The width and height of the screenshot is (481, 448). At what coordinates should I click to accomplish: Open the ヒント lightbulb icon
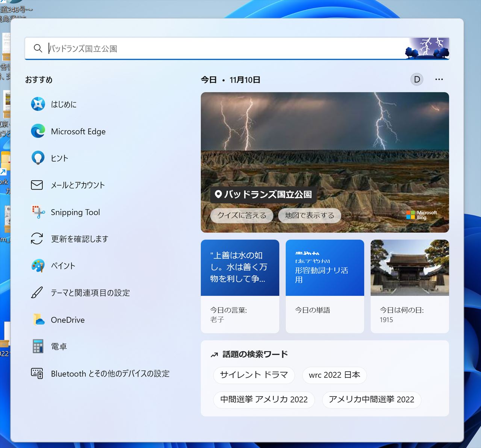pyautogui.click(x=38, y=158)
